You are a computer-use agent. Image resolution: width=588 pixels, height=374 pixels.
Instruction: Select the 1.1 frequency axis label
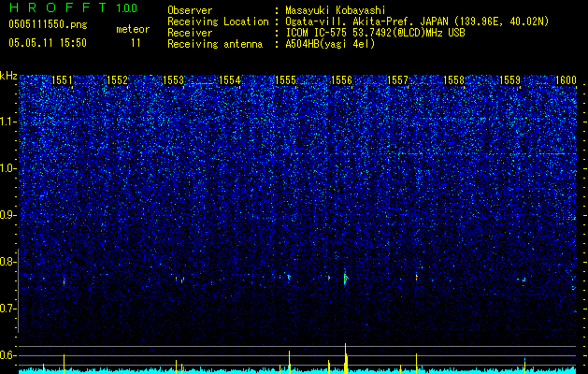click(8, 122)
